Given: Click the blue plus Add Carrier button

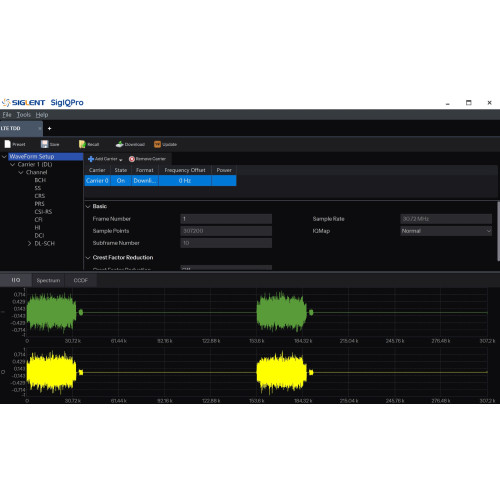Looking at the screenshot, I should (105, 159).
